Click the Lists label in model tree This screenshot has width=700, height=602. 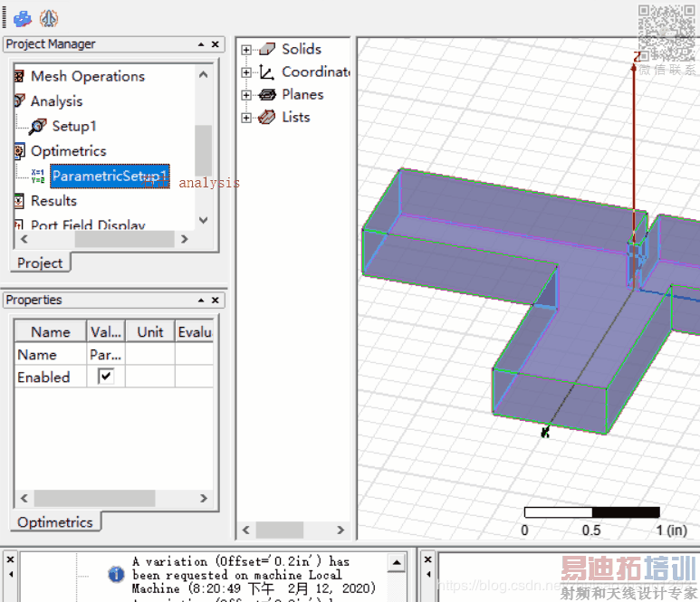pos(296,118)
